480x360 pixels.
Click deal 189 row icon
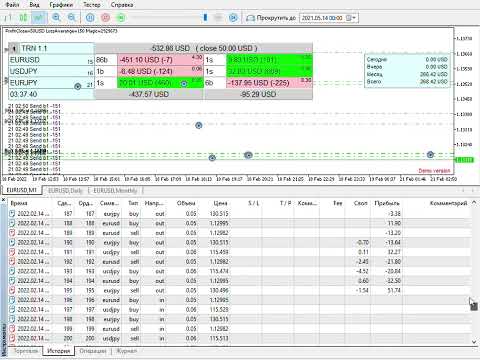[12, 233]
